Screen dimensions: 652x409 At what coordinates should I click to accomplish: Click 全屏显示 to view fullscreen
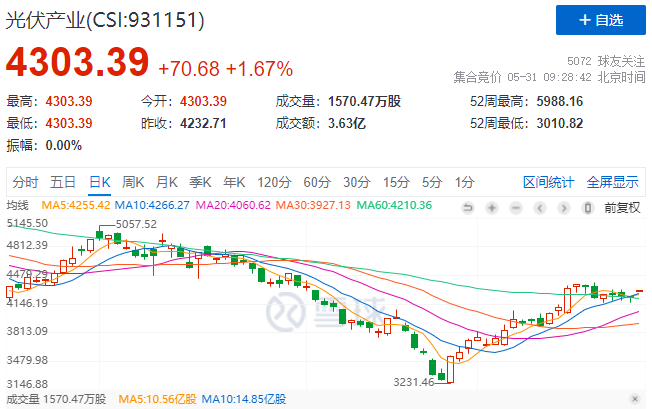tap(612, 182)
